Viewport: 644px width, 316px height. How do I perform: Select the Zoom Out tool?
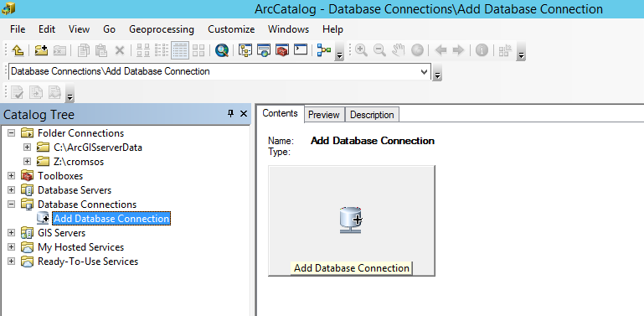379,50
